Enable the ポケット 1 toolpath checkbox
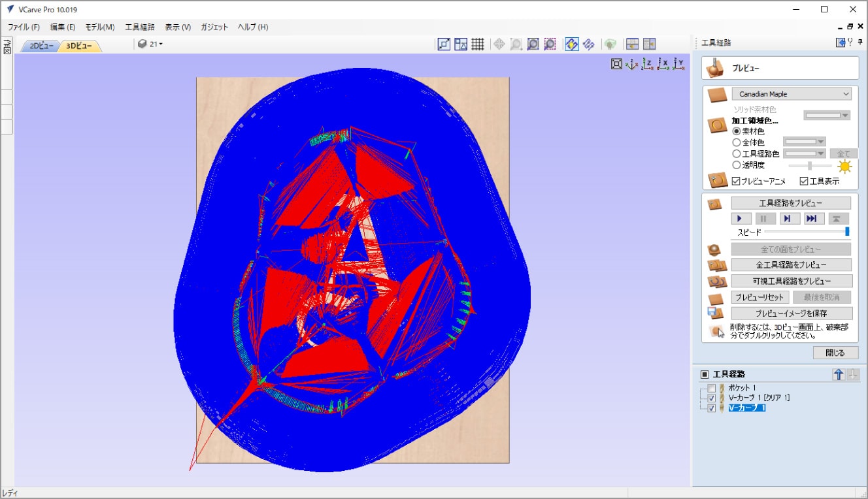 point(712,388)
